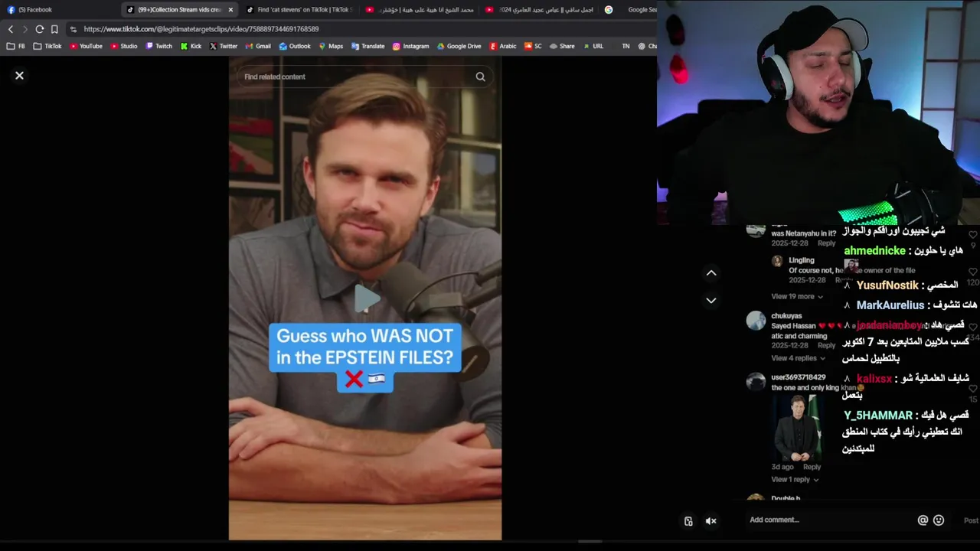Click the browser Forward arrow
Screen dimensions: 980x551
(24, 29)
